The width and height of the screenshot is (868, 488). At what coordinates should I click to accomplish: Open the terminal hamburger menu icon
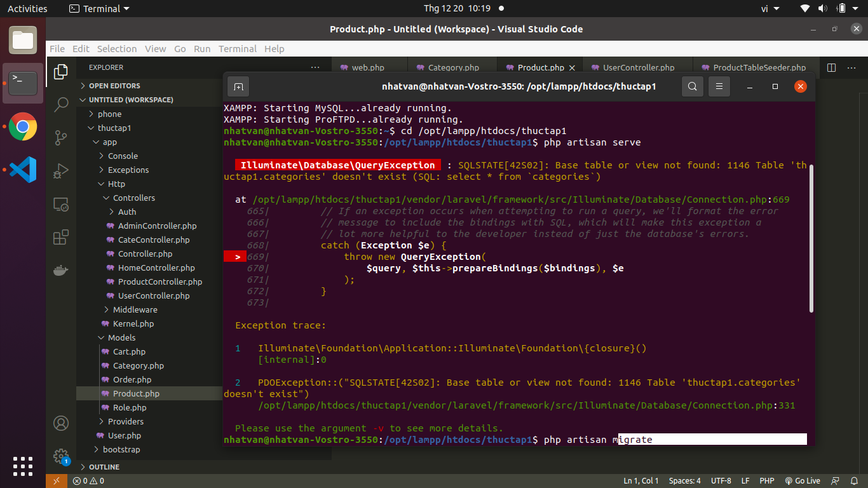point(719,86)
